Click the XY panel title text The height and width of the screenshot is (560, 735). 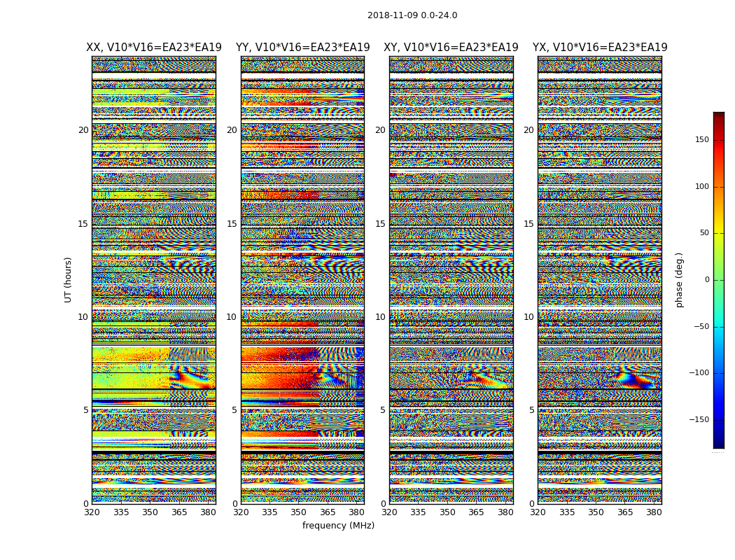pos(451,48)
